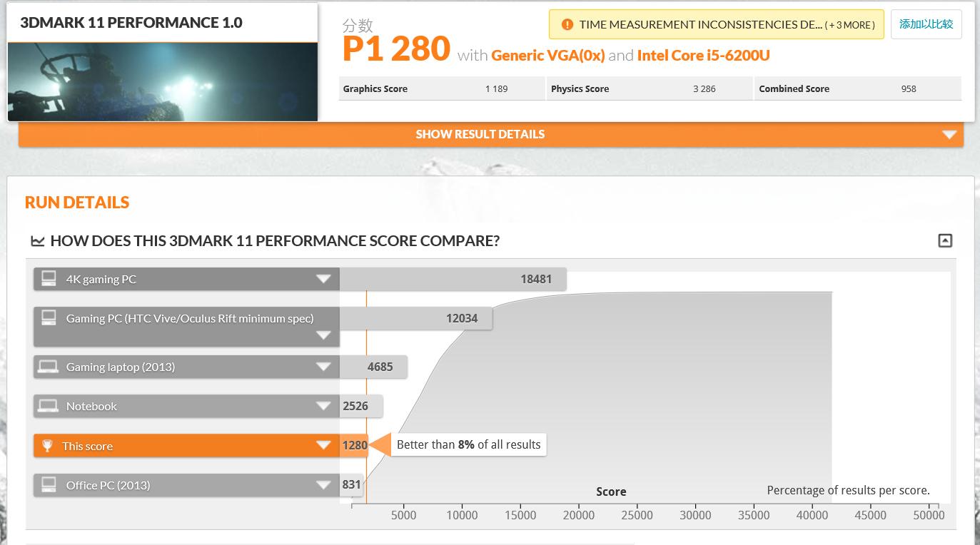Click the Gaming laptop (2013) row label

pyautogui.click(x=121, y=367)
